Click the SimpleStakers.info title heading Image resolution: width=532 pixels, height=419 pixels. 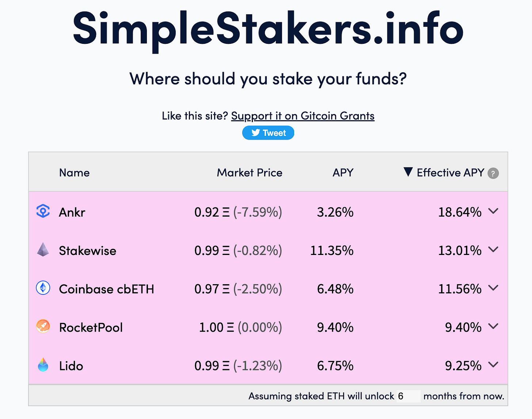[x=268, y=29]
